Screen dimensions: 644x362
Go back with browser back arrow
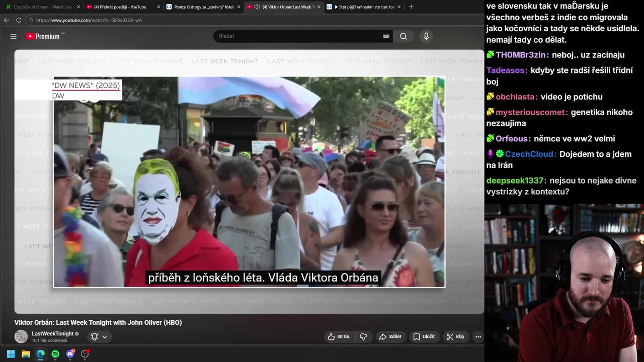(7, 20)
